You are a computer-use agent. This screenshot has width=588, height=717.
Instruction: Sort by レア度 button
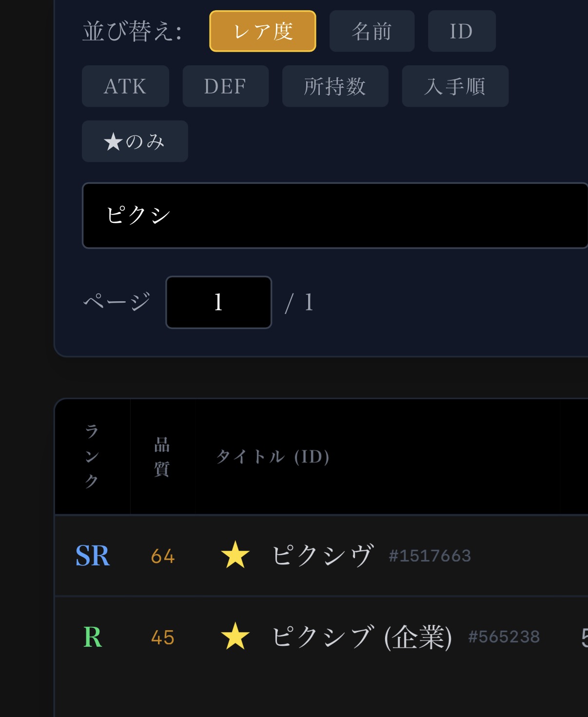pos(263,31)
